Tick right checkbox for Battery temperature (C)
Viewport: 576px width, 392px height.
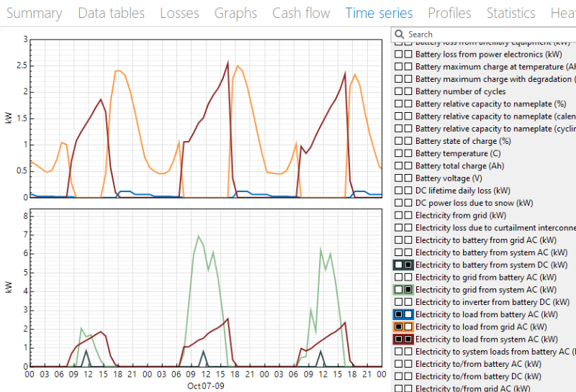[x=408, y=153]
